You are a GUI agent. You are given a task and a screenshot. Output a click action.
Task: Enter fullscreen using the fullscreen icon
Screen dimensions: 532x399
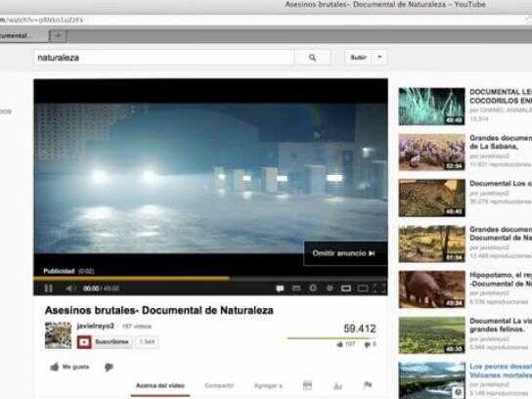(x=379, y=288)
